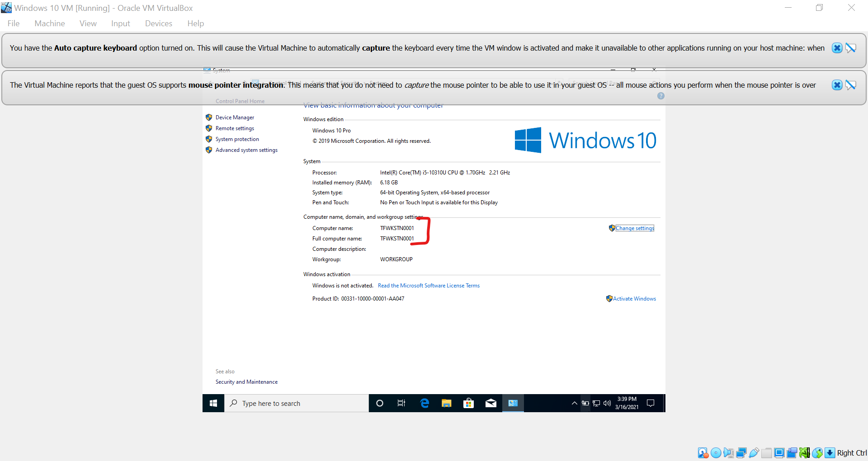This screenshot has width=868, height=461.
Task: Open Microsoft Store from taskbar
Action: 469,403
